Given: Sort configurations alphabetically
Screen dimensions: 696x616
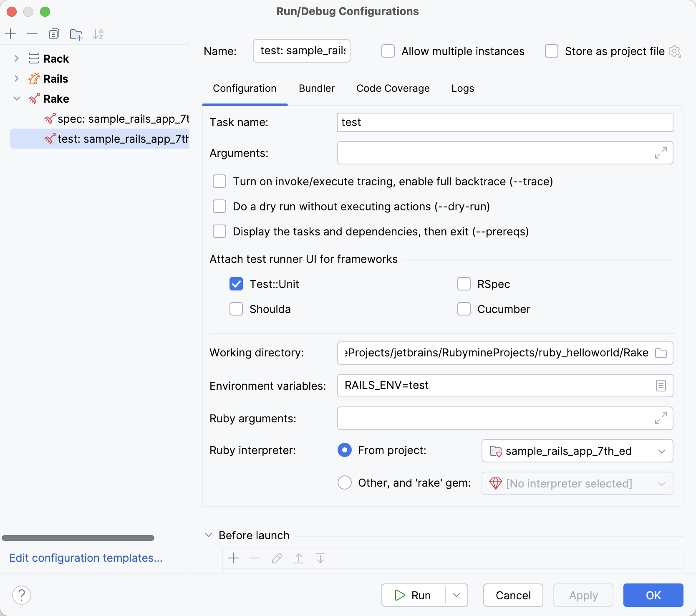Looking at the screenshot, I should click(x=98, y=34).
